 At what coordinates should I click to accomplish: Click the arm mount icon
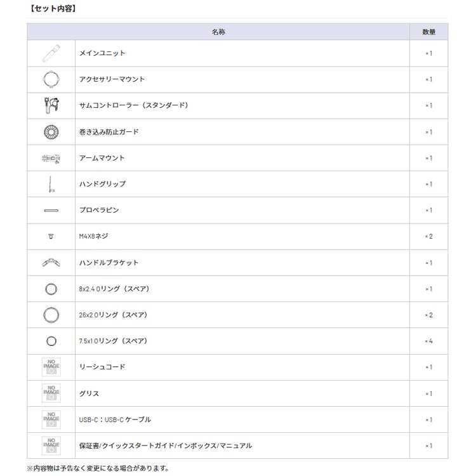coord(51,158)
